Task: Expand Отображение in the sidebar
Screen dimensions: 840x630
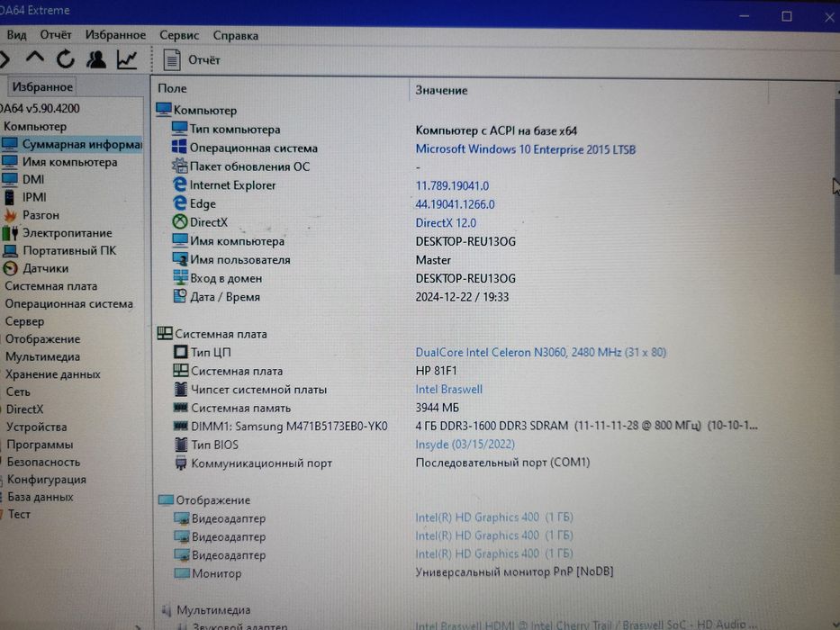Action: (x=43, y=339)
